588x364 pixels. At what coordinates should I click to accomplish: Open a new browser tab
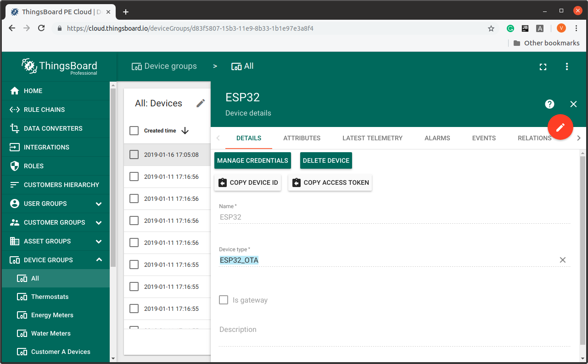[x=126, y=12]
